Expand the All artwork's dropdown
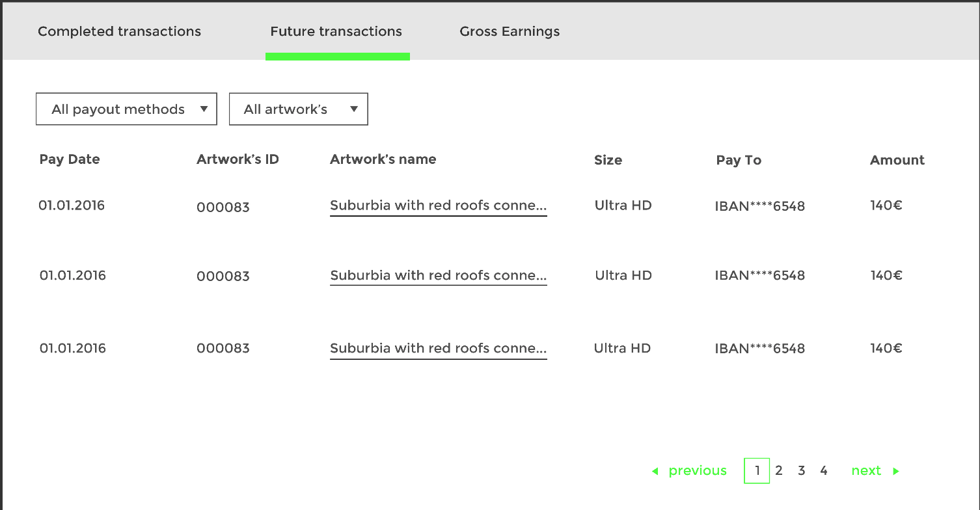Viewport: 980px width, 510px height. [x=298, y=109]
